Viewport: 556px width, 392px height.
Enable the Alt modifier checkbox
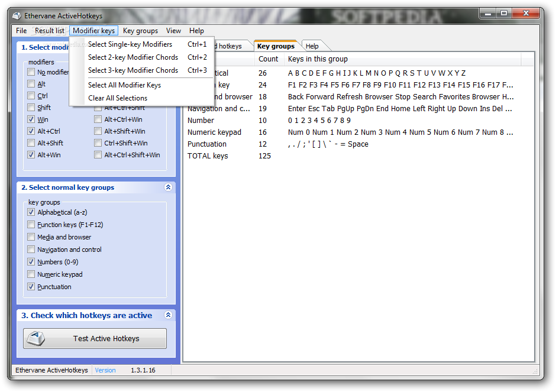coord(31,84)
